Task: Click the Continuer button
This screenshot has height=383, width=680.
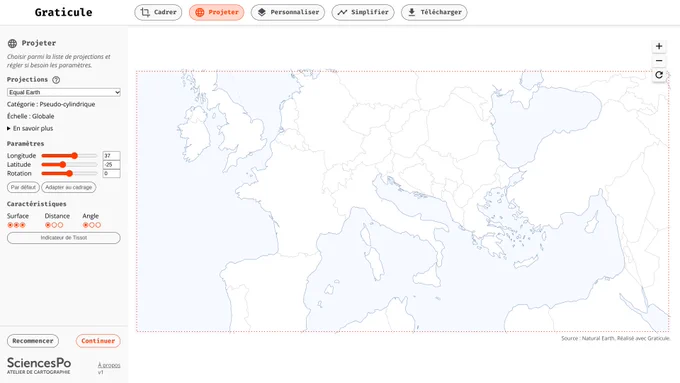Action: coord(98,341)
